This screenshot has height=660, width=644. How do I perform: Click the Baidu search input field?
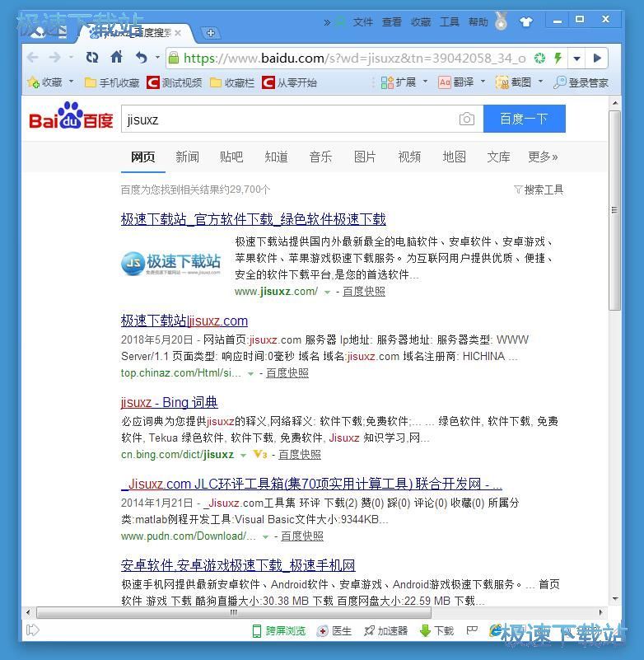point(288,119)
